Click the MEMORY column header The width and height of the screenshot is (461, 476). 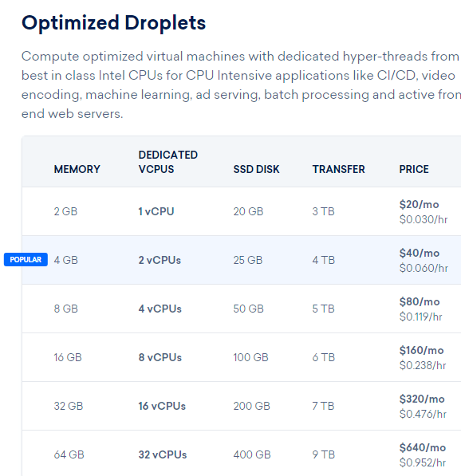pos(77,169)
